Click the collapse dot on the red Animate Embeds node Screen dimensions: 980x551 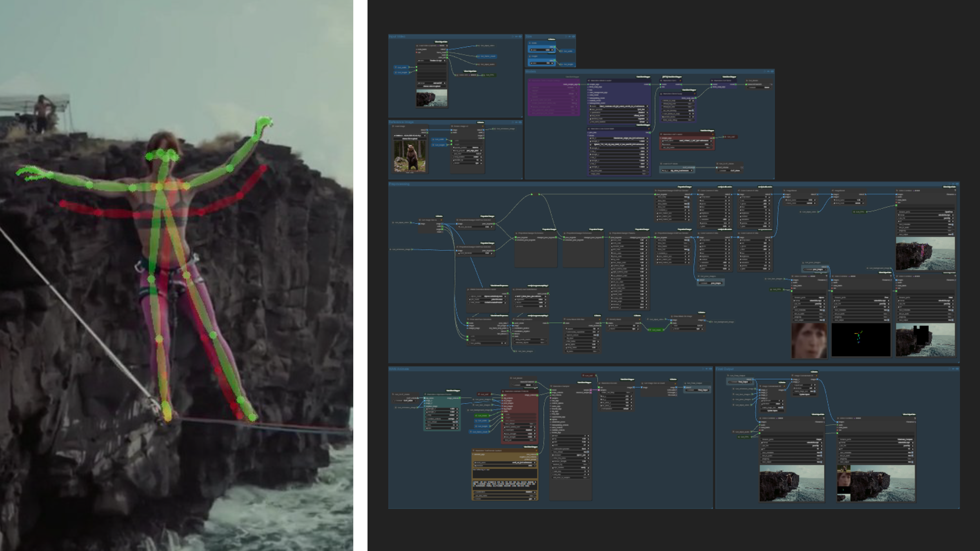[503, 391]
